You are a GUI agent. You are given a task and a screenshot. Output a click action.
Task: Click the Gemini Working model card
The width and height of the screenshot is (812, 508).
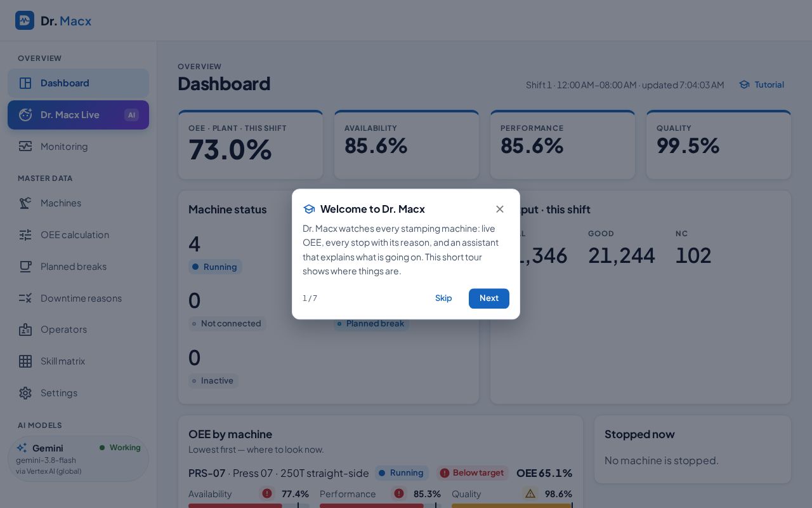pos(79,458)
